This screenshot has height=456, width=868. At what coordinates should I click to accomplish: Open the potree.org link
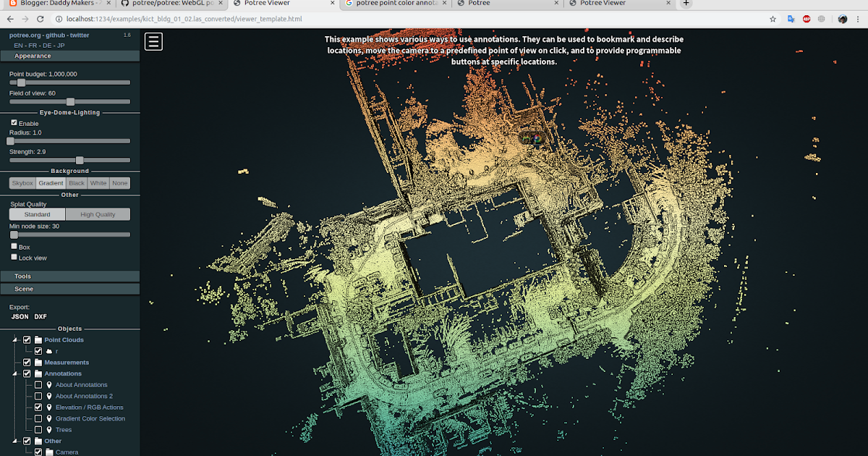[x=26, y=35]
